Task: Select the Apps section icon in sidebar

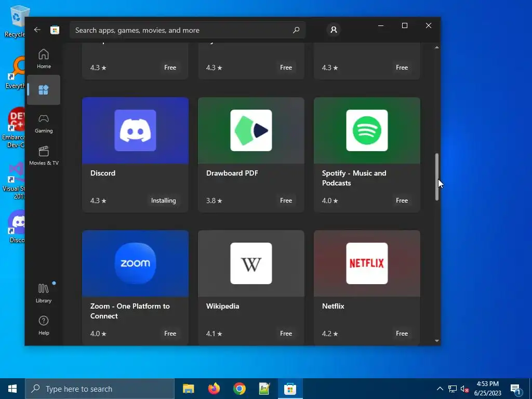Action: [44, 90]
